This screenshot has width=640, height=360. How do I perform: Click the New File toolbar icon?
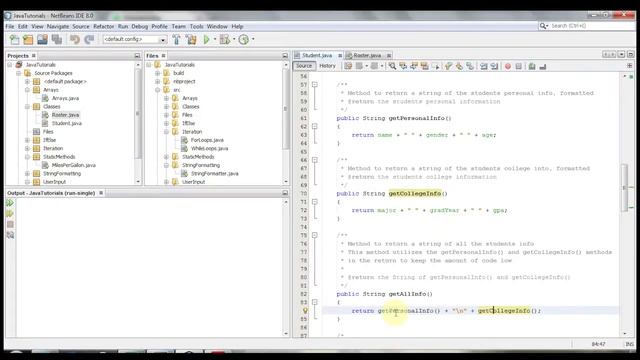pos(14,40)
